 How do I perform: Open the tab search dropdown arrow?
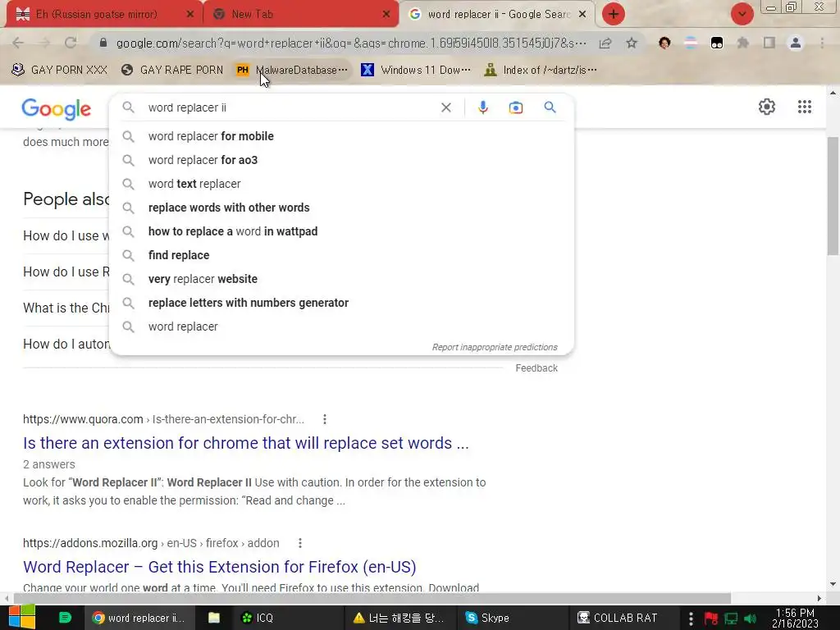click(742, 14)
